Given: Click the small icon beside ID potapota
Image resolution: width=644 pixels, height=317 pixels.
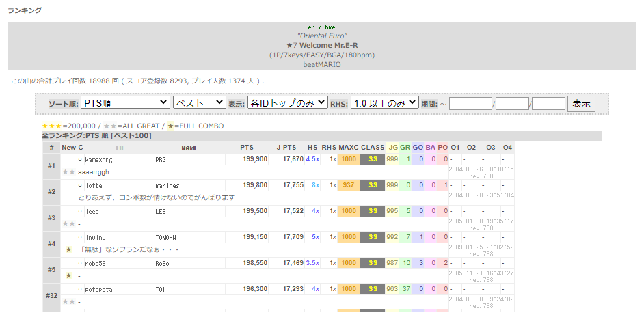Looking at the screenshot, I should click(x=80, y=289).
